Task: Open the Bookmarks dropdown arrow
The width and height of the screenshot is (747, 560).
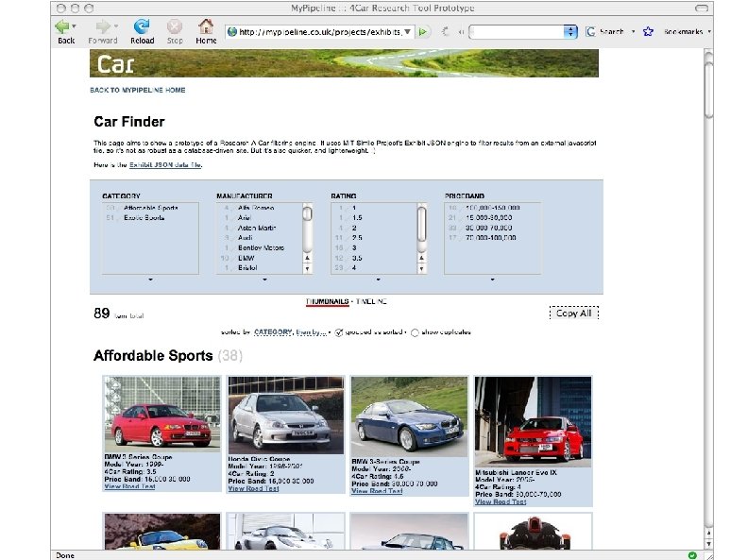Action: click(x=709, y=32)
